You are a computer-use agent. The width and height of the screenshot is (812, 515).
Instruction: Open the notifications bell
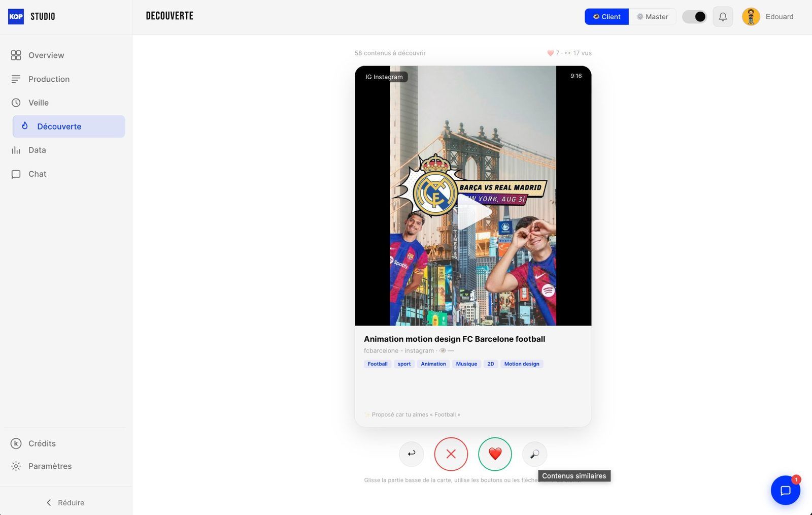point(723,17)
